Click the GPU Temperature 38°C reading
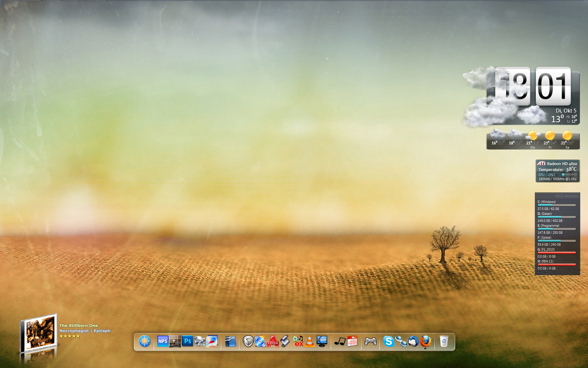The width and height of the screenshot is (588, 368). 557,169
